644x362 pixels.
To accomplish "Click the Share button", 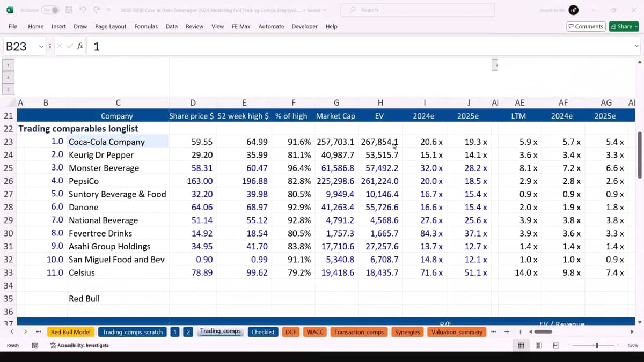I will click(x=624, y=26).
